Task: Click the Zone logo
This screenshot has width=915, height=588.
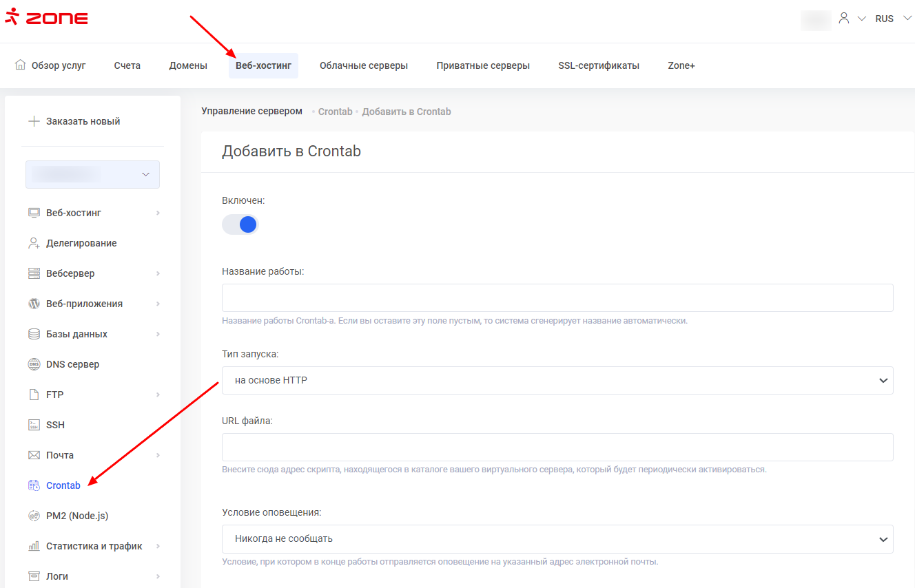Action: (47, 19)
